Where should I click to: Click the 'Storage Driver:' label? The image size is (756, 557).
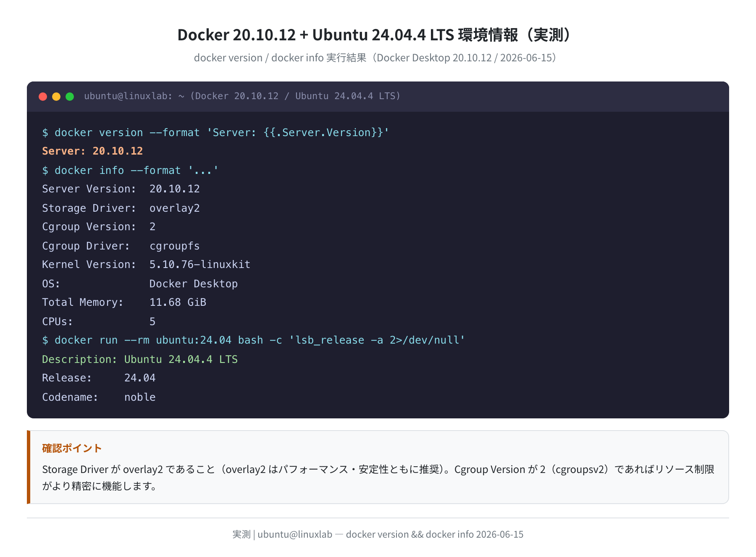(89, 208)
